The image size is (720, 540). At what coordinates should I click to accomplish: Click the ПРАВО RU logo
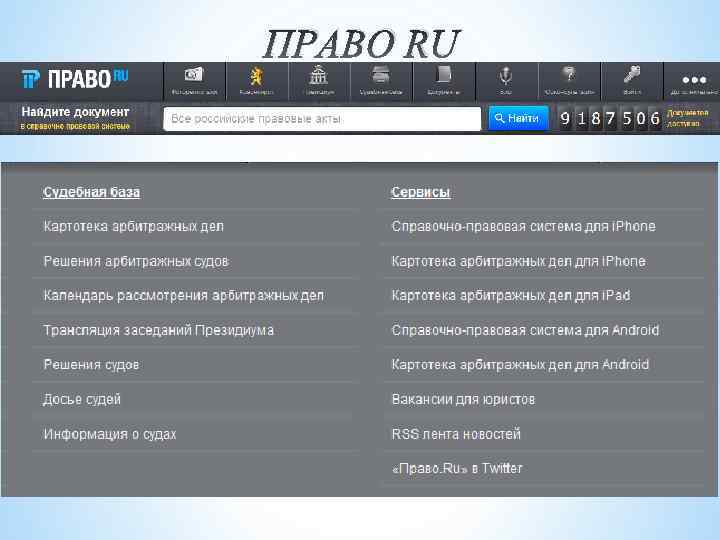[75, 79]
